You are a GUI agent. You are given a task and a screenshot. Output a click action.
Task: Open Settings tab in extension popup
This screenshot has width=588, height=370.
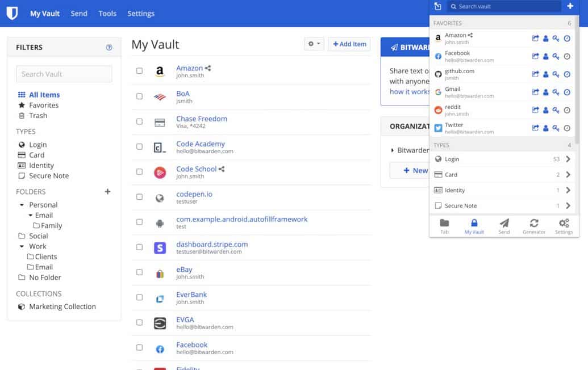click(564, 226)
